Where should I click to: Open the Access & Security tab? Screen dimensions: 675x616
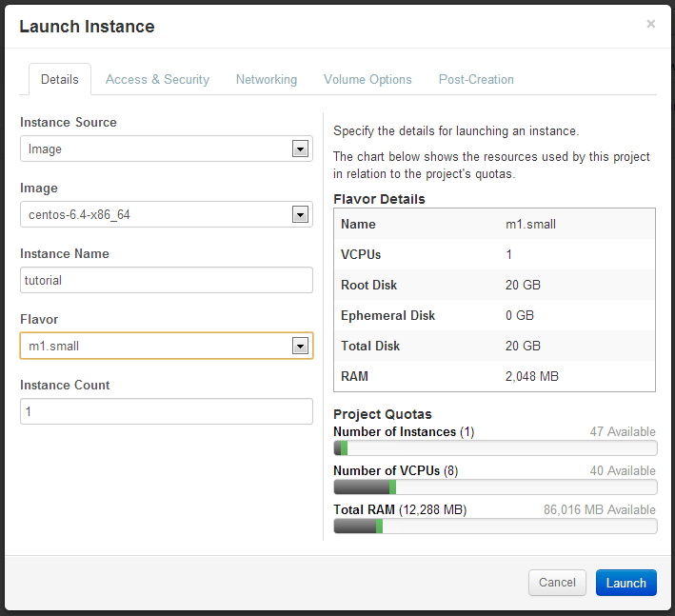coord(157,79)
